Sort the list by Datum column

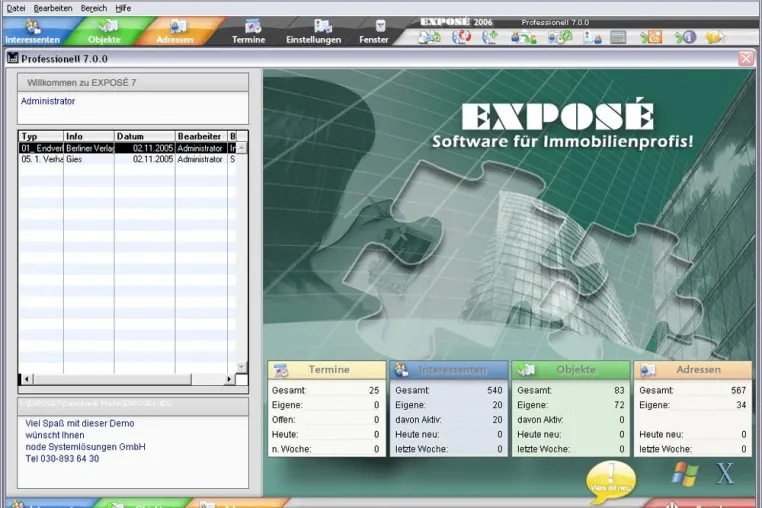pyautogui.click(x=145, y=136)
